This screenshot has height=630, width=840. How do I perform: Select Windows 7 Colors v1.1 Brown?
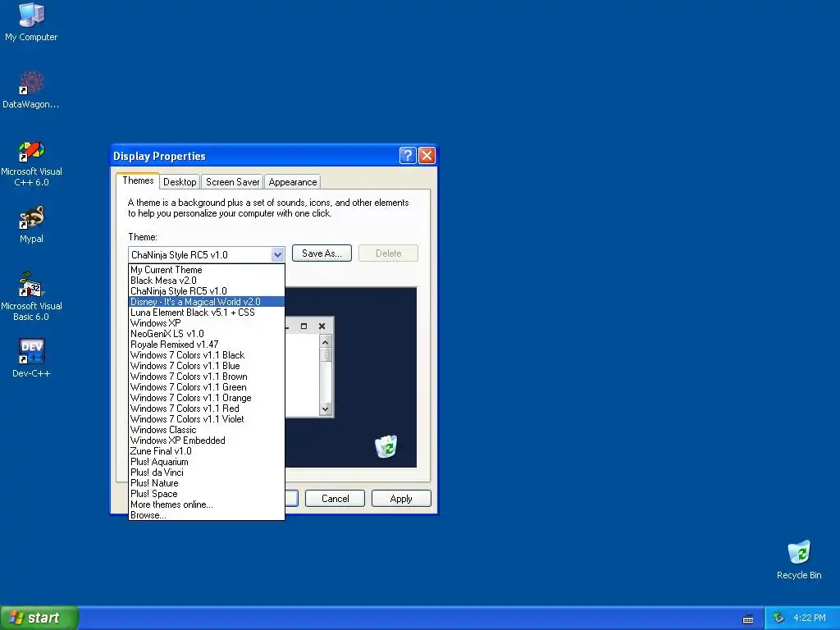(x=206, y=377)
